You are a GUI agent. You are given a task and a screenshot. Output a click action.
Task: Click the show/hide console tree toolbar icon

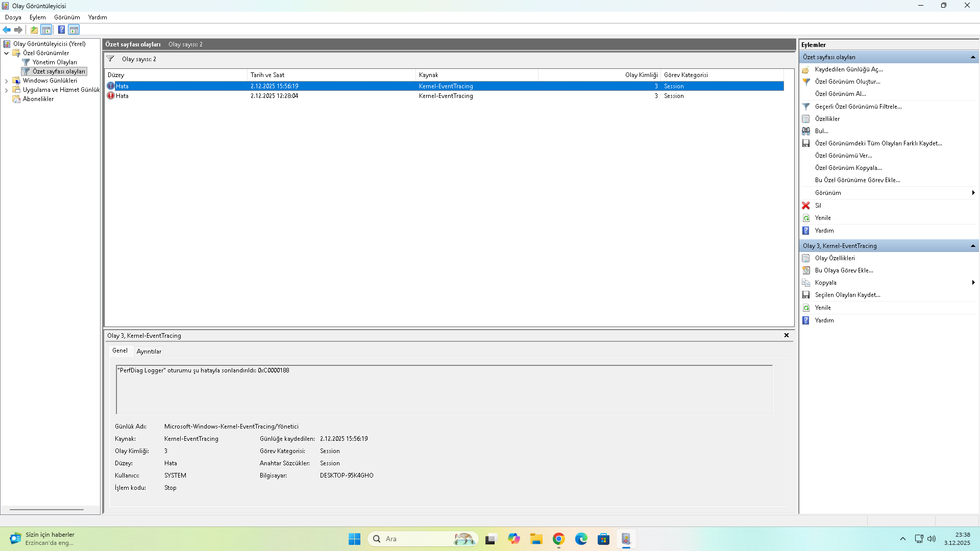click(46, 30)
